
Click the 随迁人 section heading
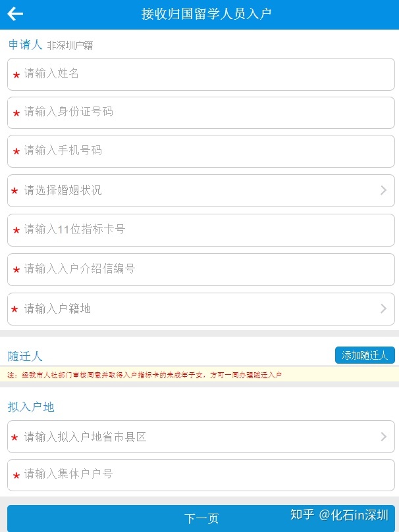(25, 356)
